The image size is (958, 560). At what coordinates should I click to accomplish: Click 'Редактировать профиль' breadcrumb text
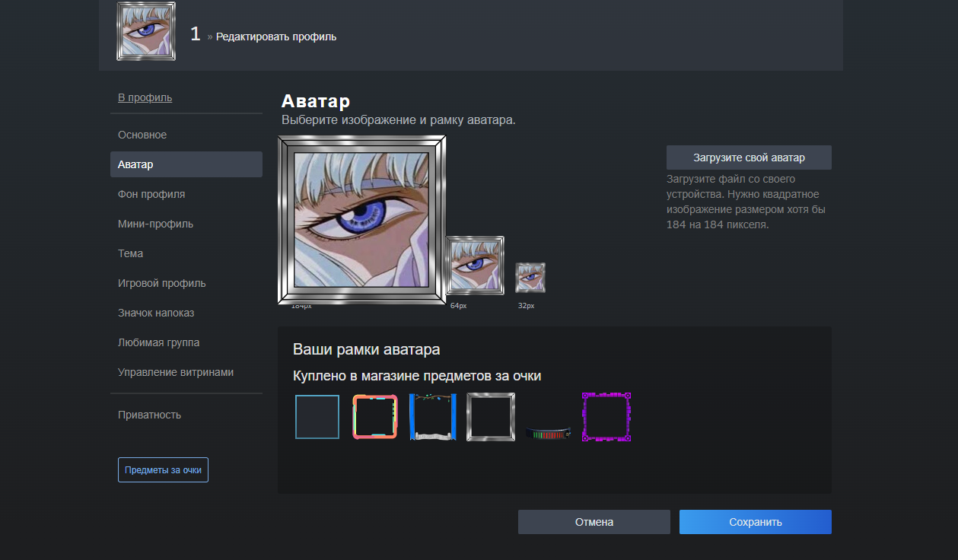276,37
